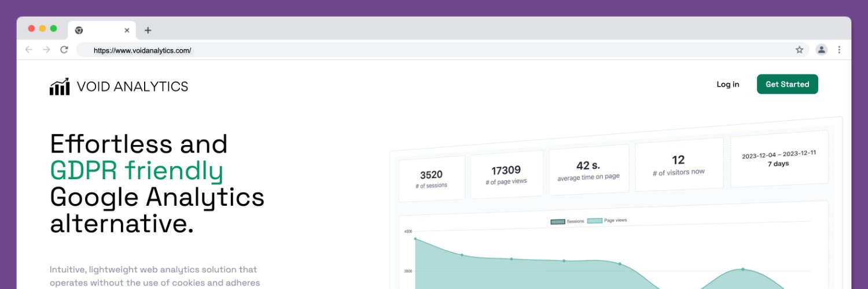Bookmark page with the star icon

(800, 50)
